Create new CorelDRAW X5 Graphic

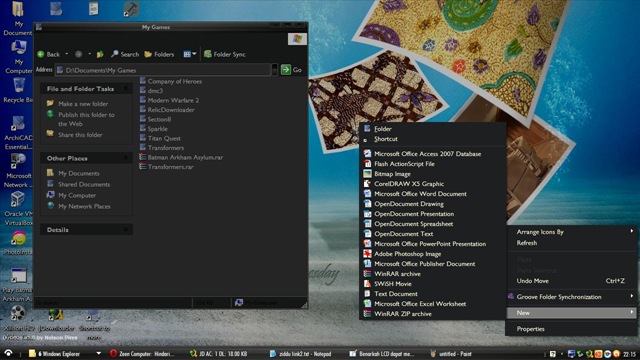tap(433, 184)
